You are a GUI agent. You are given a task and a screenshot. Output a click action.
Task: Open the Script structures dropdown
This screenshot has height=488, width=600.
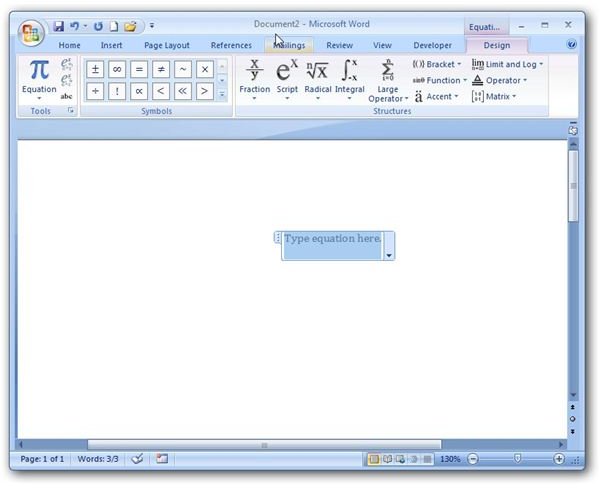pos(287,80)
